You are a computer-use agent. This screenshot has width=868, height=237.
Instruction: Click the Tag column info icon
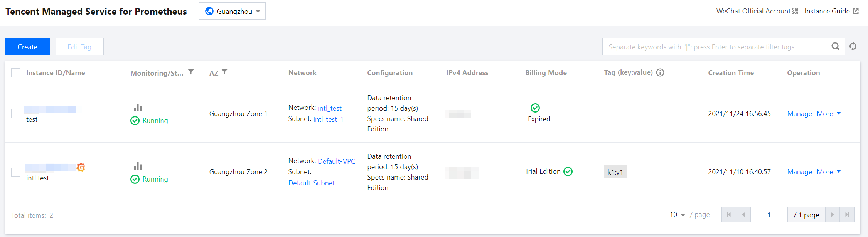[660, 72]
